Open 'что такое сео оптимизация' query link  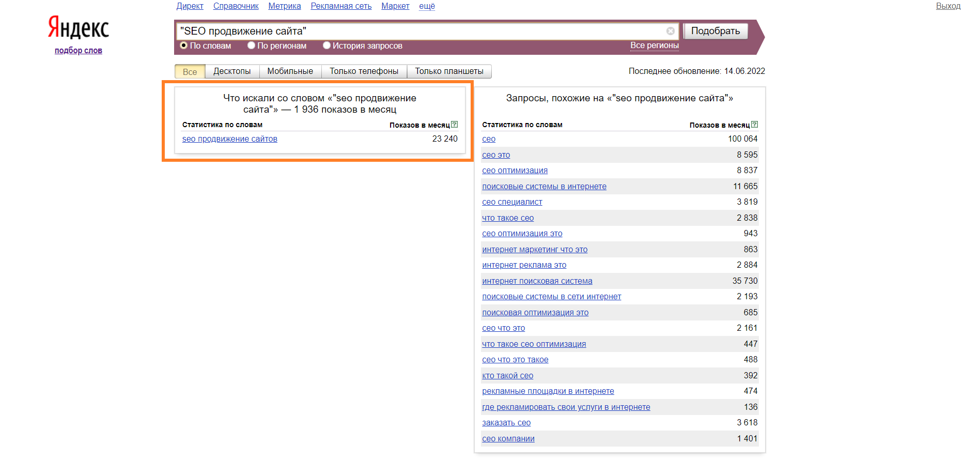pos(534,344)
